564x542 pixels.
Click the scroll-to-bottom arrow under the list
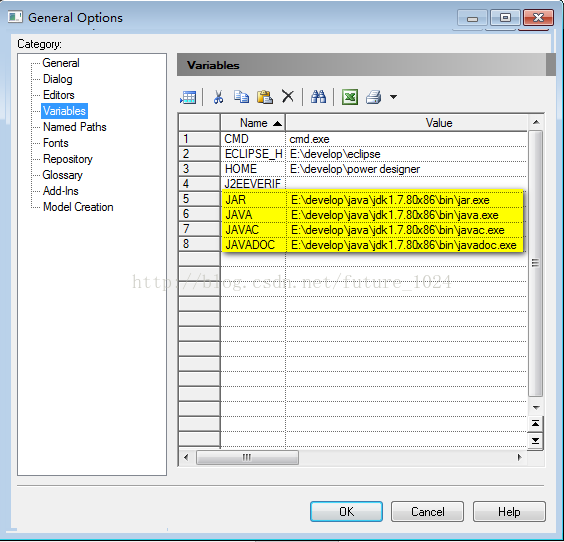tap(535, 440)
